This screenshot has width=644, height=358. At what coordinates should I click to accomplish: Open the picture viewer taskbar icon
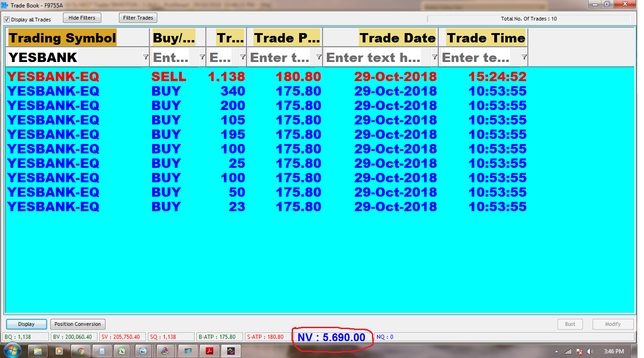point(144,351)
